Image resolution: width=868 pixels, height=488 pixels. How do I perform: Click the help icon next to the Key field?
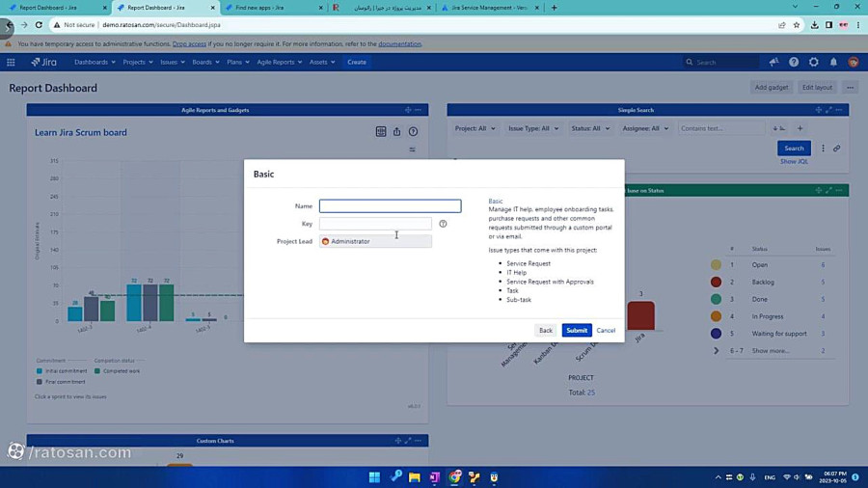pos(443,224)
